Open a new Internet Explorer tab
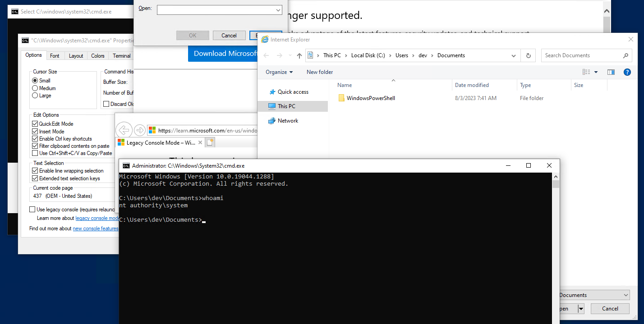Viewport: 644px width, 324px height. [x=210, y=142]
